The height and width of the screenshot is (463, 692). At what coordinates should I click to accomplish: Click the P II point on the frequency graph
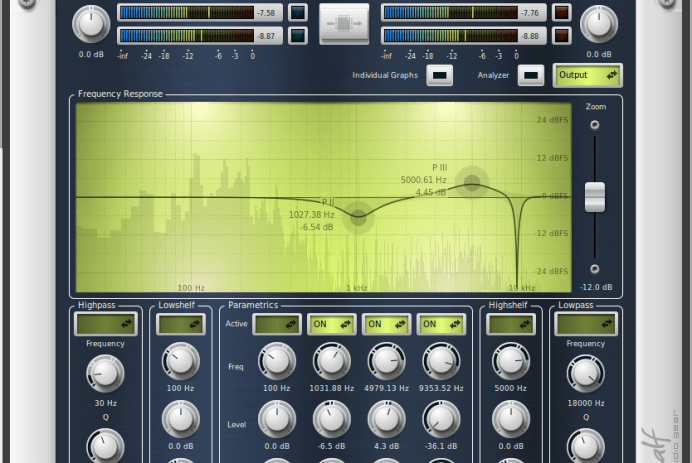tap(358, 215)
